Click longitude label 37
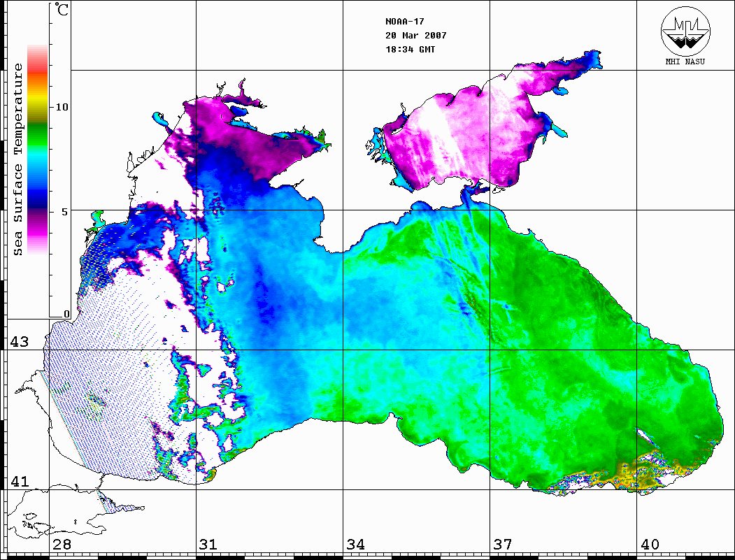This screenshot has width=735, height=560. tap(503, 545)
